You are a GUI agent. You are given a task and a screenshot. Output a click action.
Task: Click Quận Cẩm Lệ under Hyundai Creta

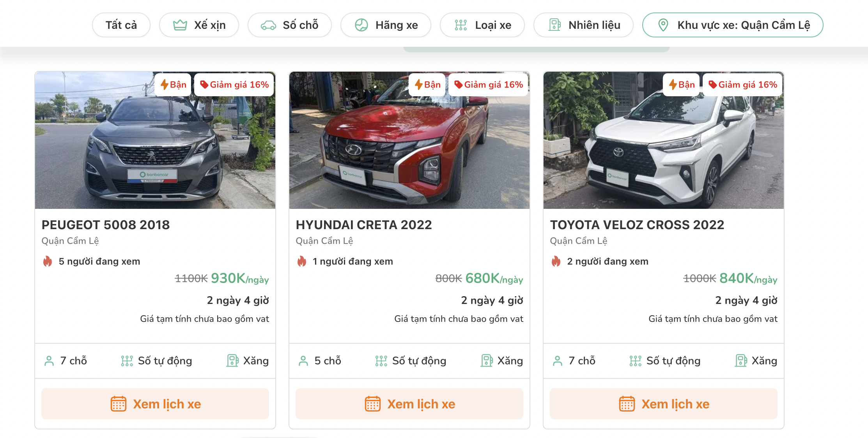[324, 241]
